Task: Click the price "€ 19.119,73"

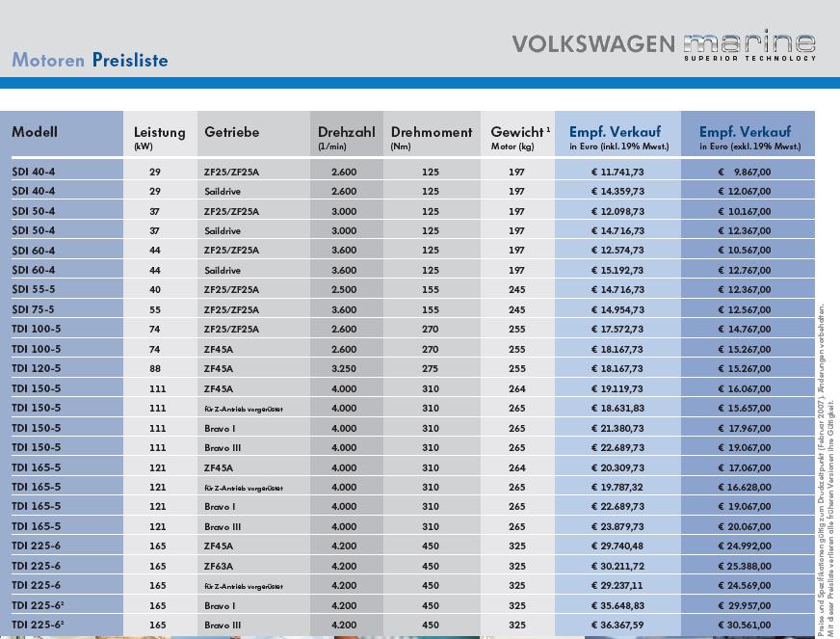Action: pos(617,388)
